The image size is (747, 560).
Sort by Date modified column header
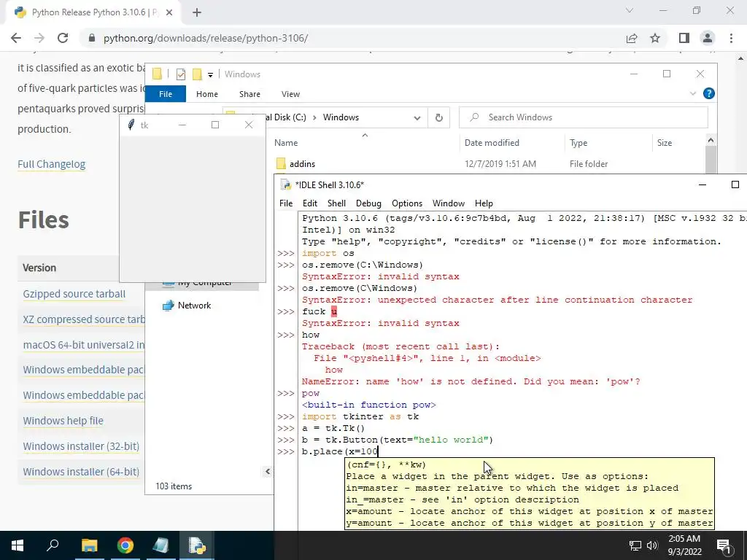coord(492,143)
